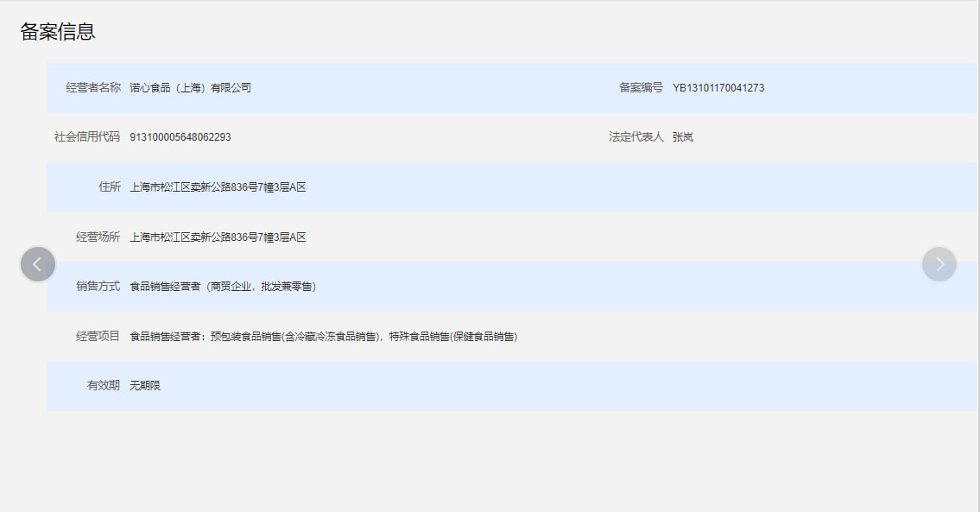
Task: Click company name 诺心食品（上海）有限公司
Action: (190, 88)
